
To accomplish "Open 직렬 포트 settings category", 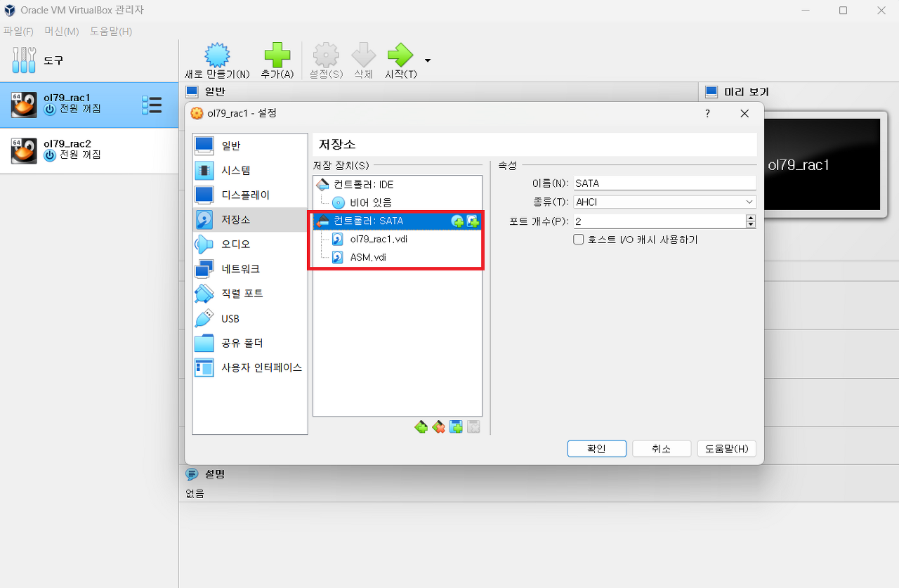I will (x=250, y=294).
